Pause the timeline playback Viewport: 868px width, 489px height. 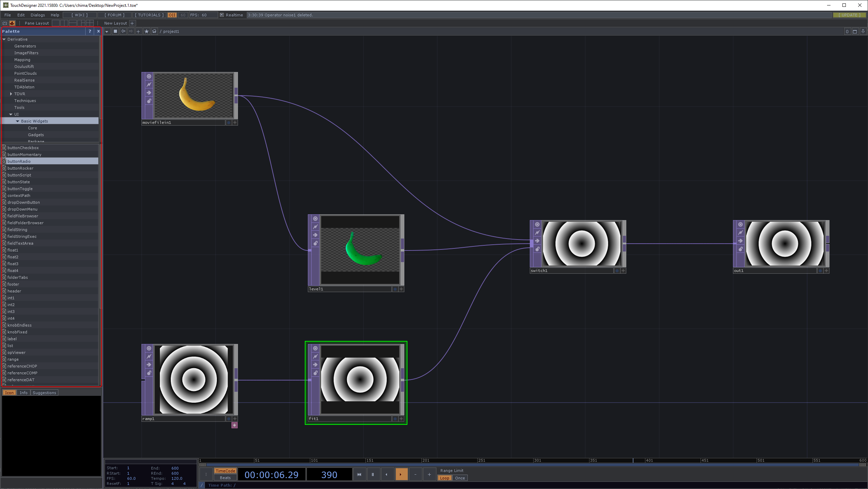pos(373,474)
